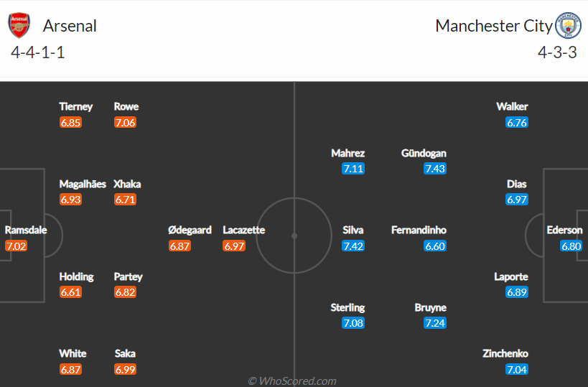This screenshot has width=588, height=387.
Task: Open the Arsenal team name link
Action: [70, 26]
